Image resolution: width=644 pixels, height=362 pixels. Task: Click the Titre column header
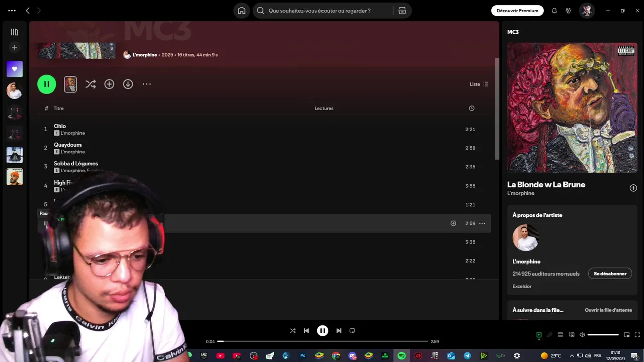59,108
